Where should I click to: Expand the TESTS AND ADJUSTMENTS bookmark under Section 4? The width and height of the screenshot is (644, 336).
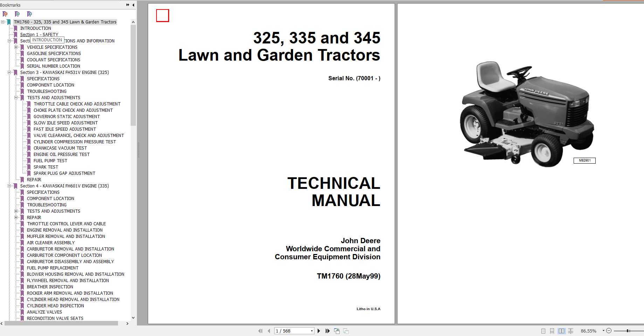16,211
